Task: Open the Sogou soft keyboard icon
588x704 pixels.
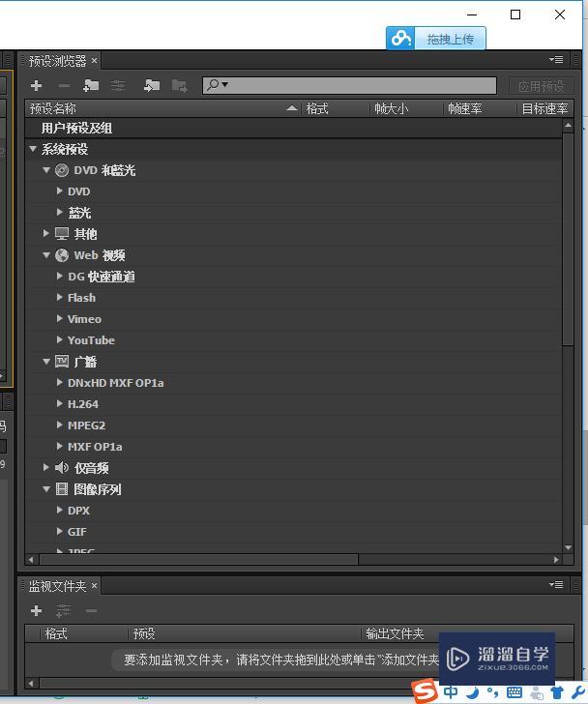Action: [x=514, y=692]
